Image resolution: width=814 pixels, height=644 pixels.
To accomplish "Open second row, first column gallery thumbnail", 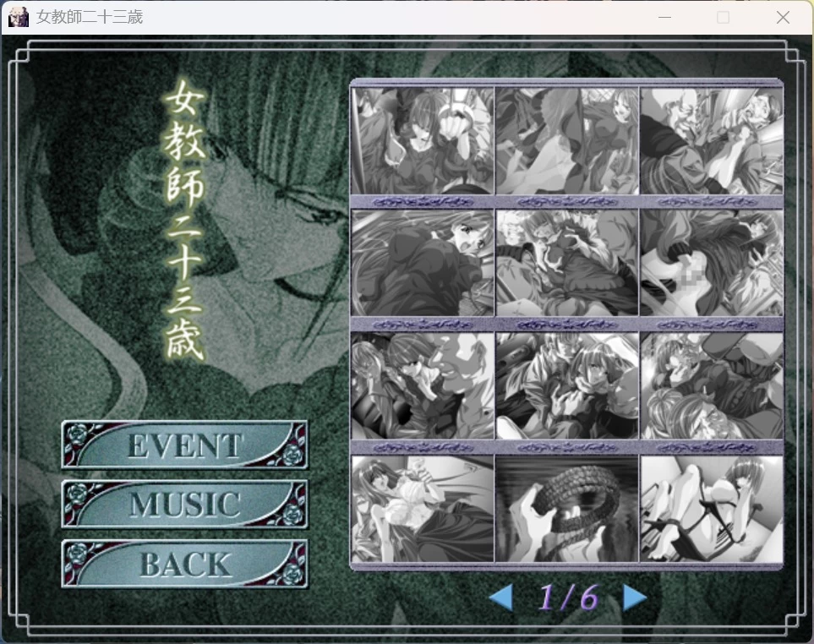I will point(422,263).
